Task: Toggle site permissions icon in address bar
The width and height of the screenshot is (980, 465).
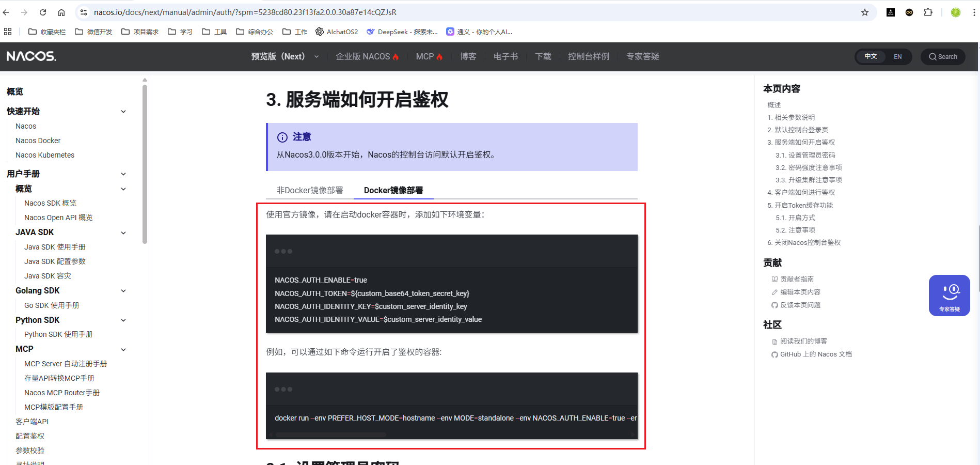Action: coord(83,11)
